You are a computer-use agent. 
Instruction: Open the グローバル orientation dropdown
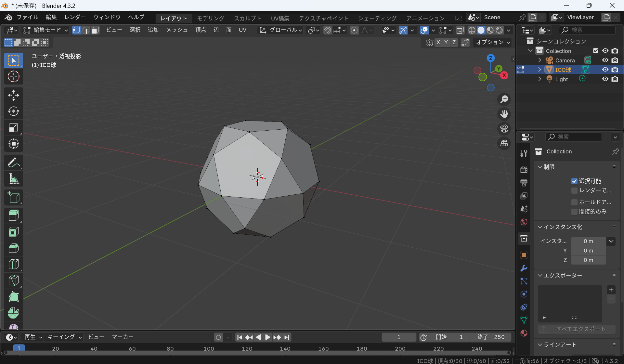[x=281, y=30]
